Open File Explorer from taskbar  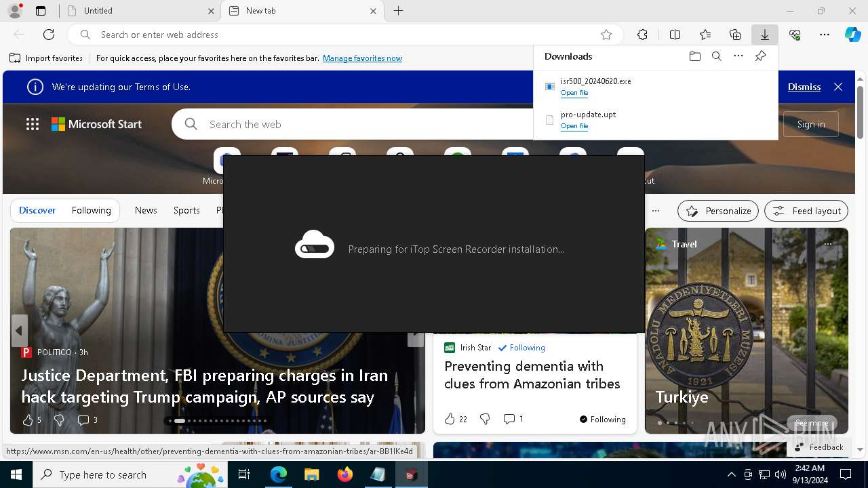click(x=311, y=474)
